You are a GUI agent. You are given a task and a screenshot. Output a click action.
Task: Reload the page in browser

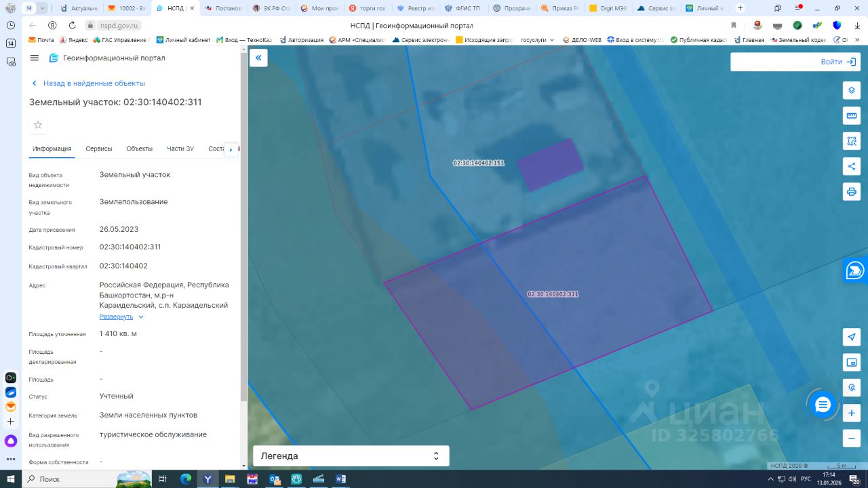click(x=72, y=25)
